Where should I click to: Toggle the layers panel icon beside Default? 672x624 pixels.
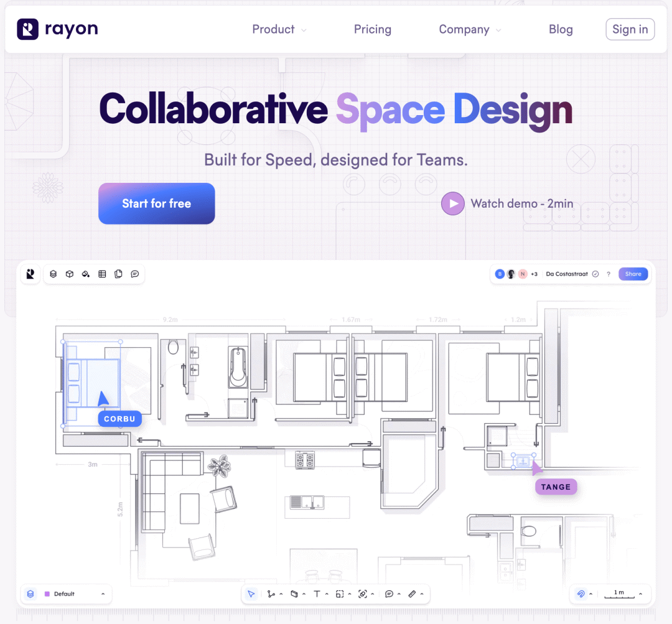[x=30, y=594]
